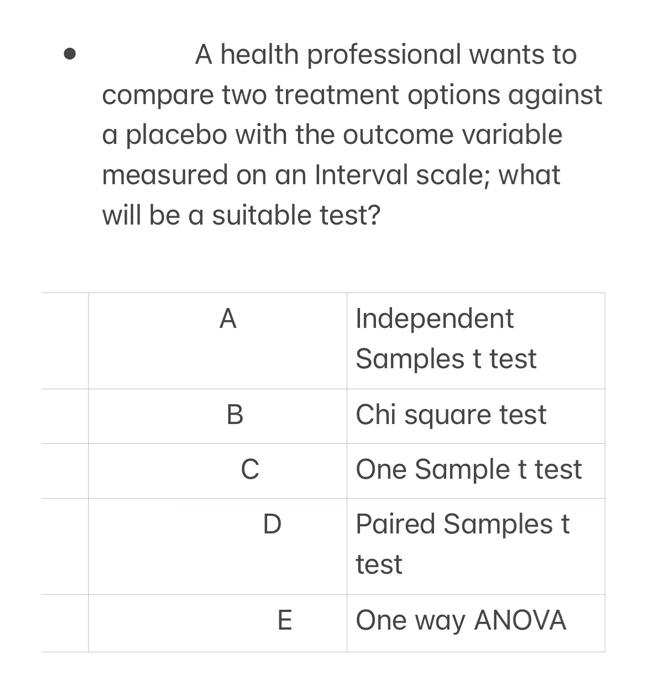This screenshot has height=700, width=647.
Task: Click the word Interval in the question
Action: pyautogui.click(x=362, y=175)
